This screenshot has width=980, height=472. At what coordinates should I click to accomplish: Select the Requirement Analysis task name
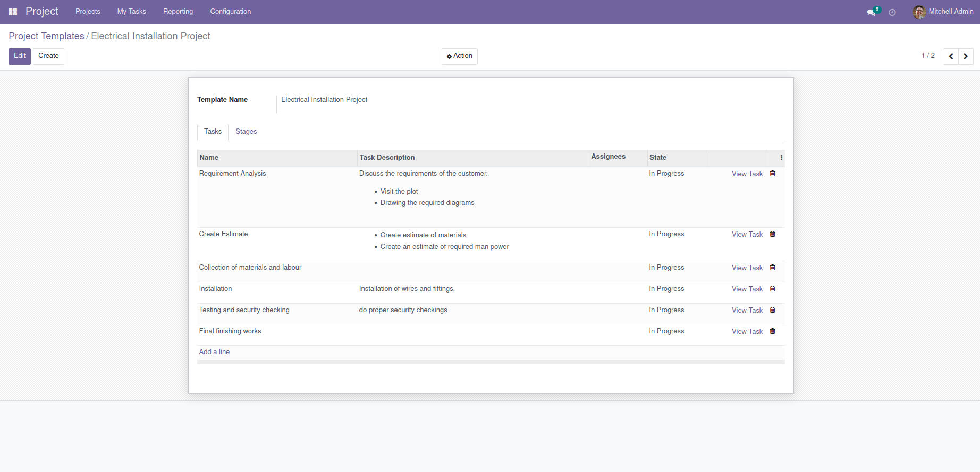point(232,174)
